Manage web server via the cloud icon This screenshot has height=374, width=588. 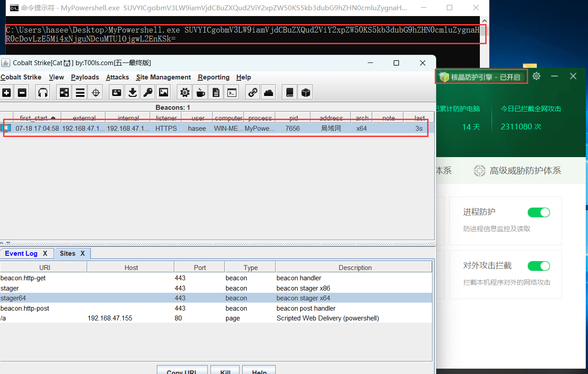[x=269, y=92]
